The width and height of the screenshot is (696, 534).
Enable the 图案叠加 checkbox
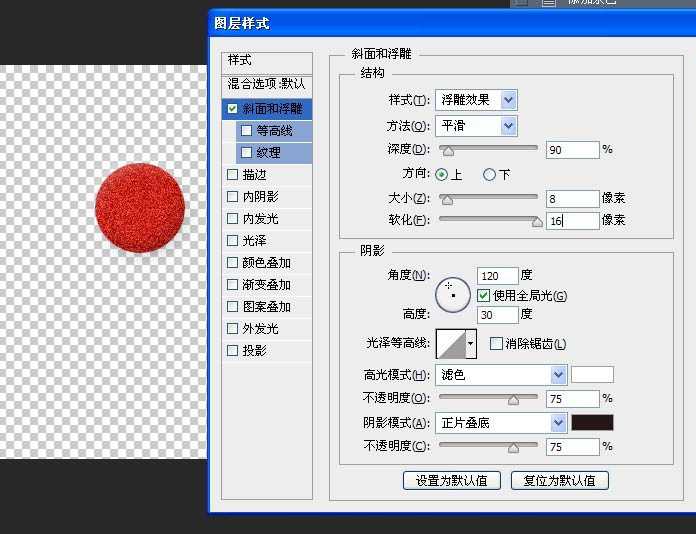(232, 306)
